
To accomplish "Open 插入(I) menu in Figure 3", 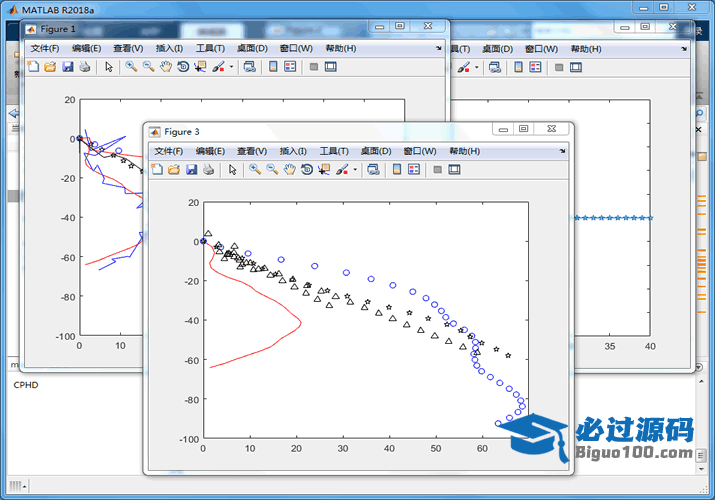I will point(293,151).
